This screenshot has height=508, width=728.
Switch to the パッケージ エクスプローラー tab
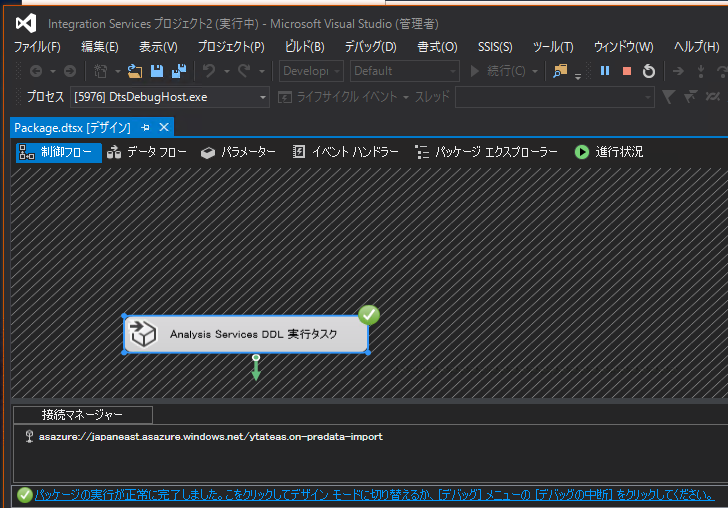point(486,152)
